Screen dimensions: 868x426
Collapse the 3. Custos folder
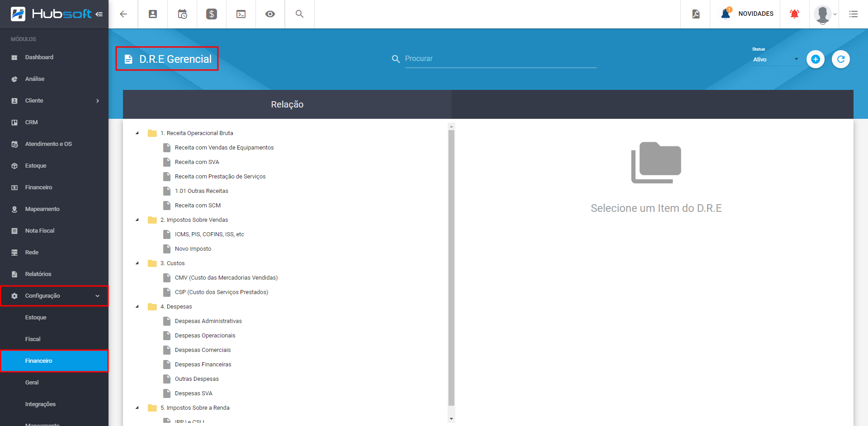[137, 263]
